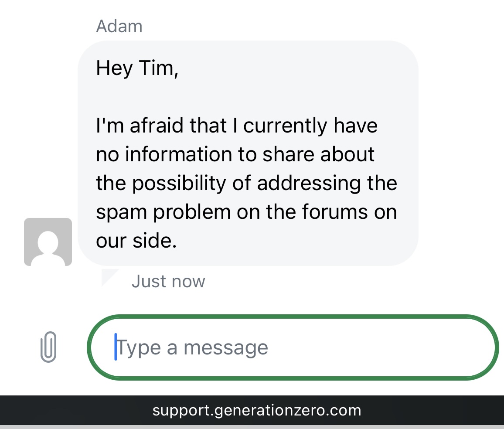Select Adam's gray message bubble
The width and height of the screenshot is (504, 429).
coord(248,153)
